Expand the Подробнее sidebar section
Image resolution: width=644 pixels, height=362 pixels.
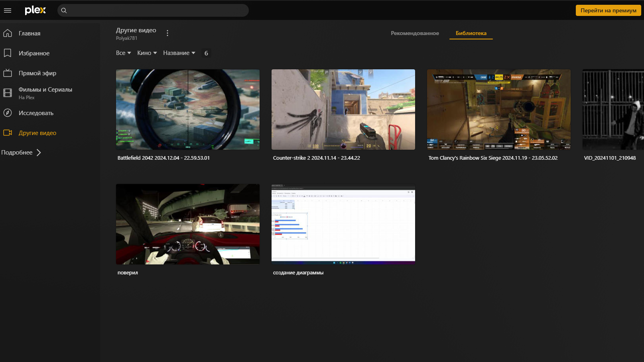click(x=21, y=153)
